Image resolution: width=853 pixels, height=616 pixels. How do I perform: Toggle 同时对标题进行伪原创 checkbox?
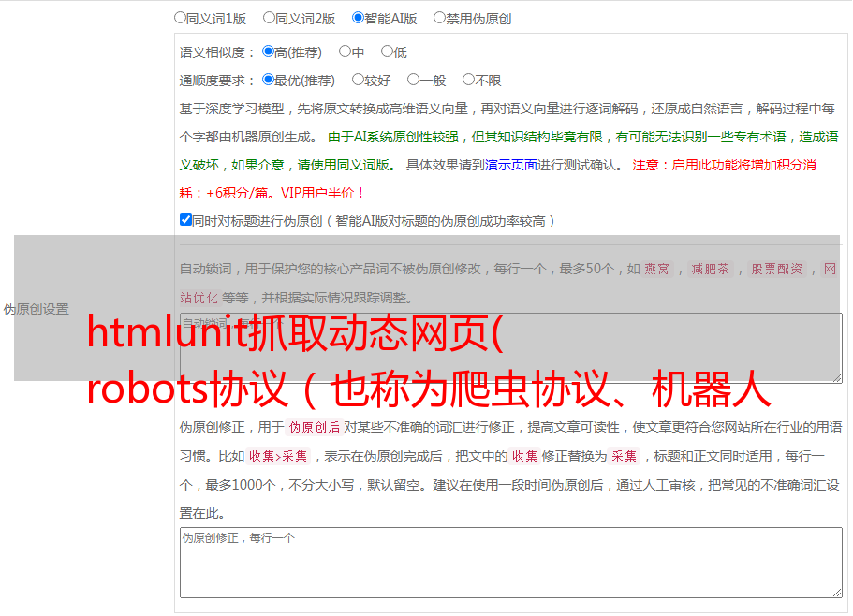(x=185, y=220)
